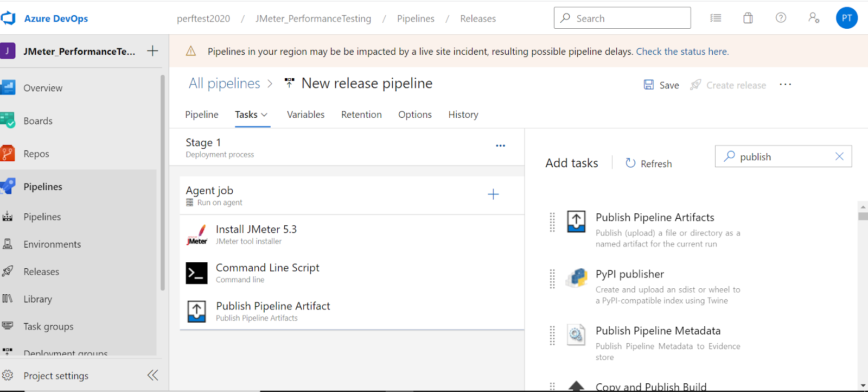Click the New release pipeline title
This screenshot has height=392, width=868.
pos(367,83)
